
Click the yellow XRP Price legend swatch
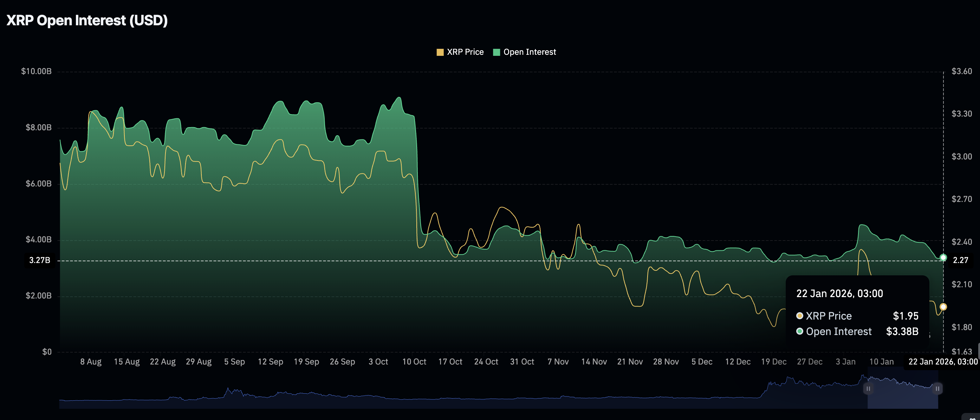point(440,52)
